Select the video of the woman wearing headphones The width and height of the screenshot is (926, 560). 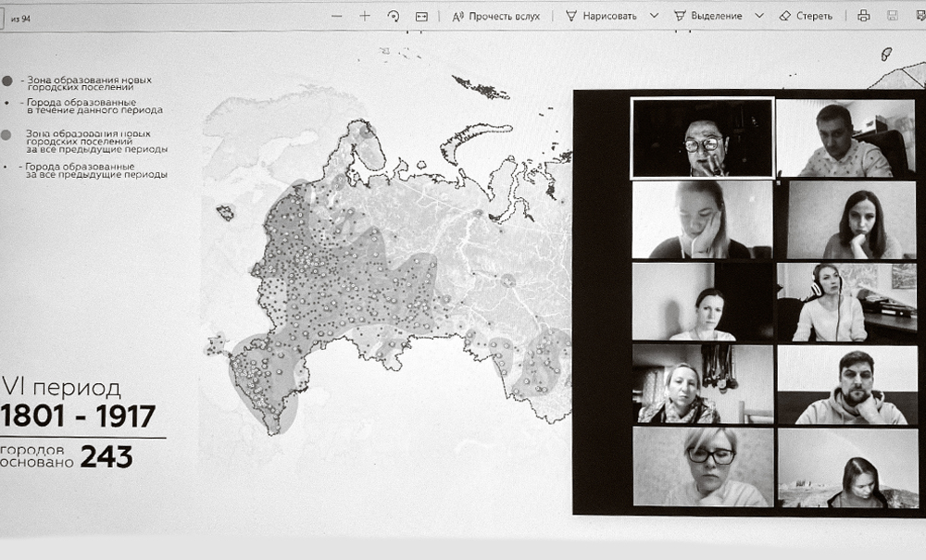pyautogui.click(x=845, y=302)
